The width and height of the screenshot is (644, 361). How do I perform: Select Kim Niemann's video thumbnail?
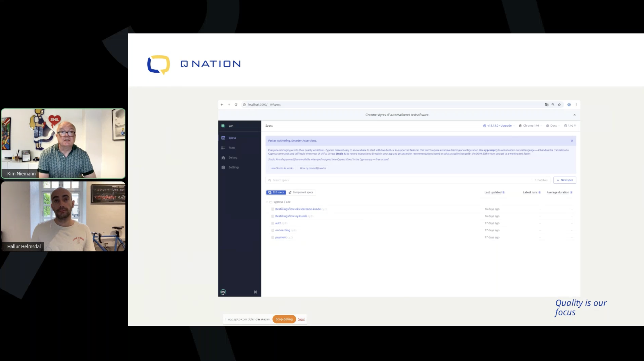point(63,144)
